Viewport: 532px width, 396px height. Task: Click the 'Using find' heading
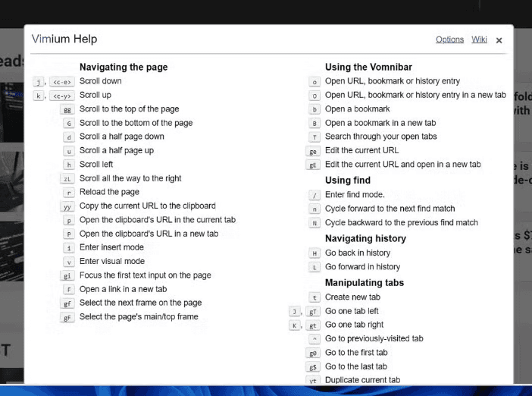pyautogui.click(x=348, y=180)
